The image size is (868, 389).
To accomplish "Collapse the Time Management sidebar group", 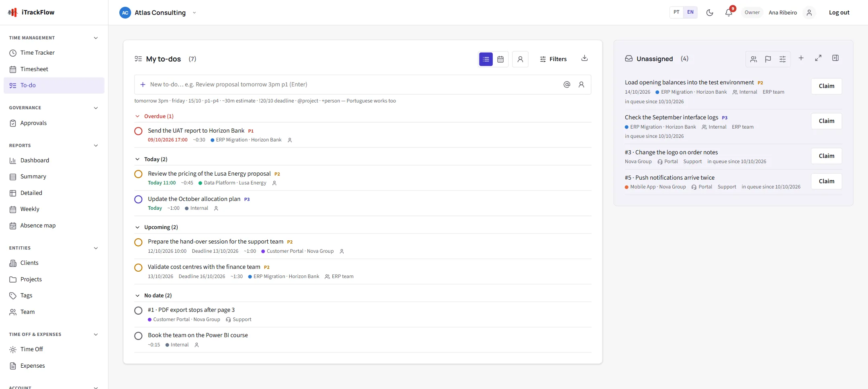I will coord(96,38).
